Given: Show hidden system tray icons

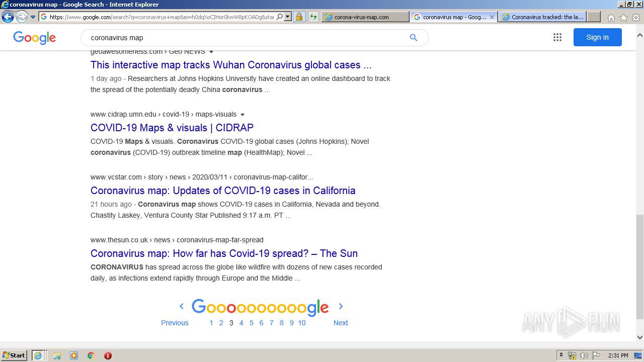Looking at the screenshot, I should (x=561, y=355).
